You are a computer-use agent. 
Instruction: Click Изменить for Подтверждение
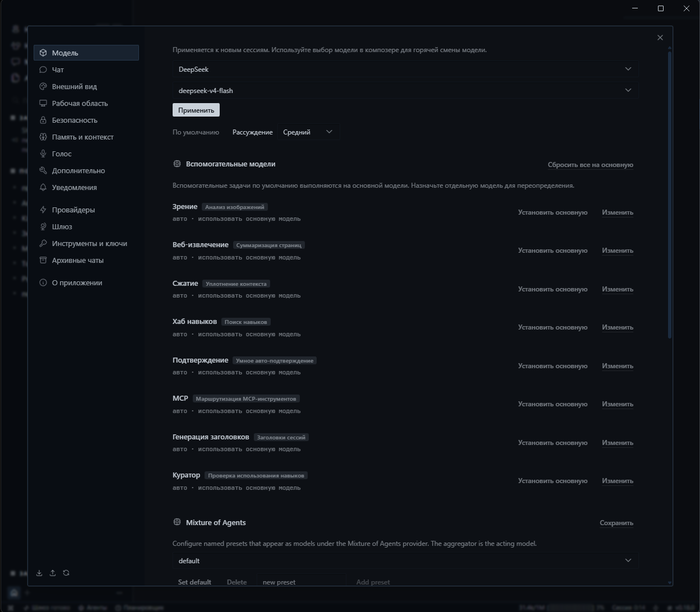point(618,366)
